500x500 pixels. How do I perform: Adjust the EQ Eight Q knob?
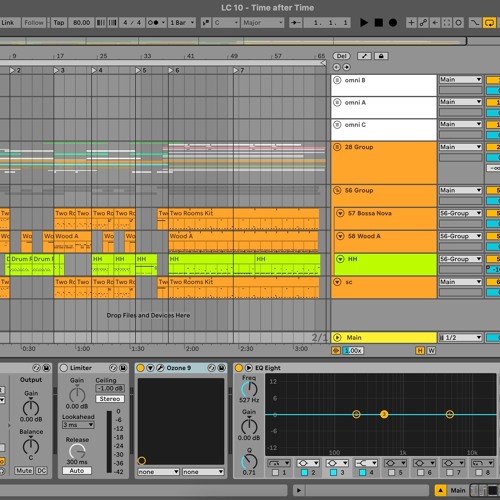(x=249, y=462)
